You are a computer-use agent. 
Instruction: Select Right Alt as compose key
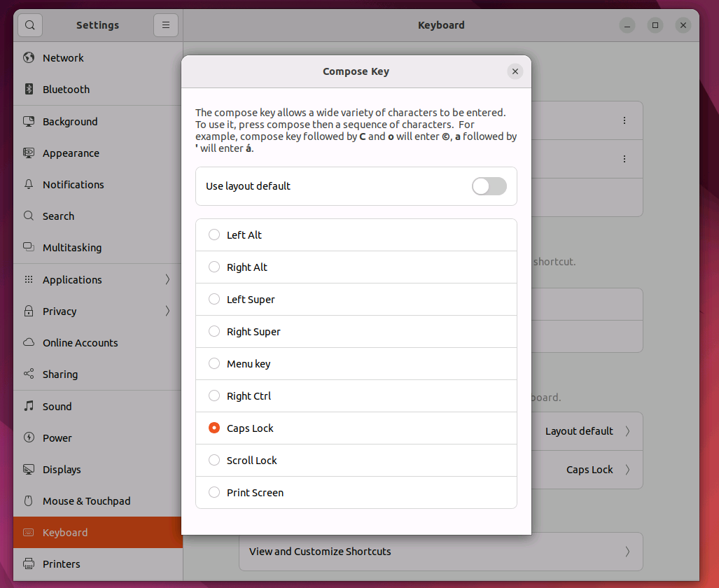pos(356,267)
